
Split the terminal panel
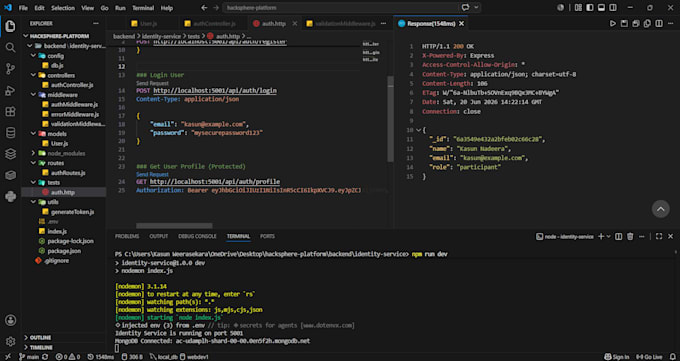(619, 236)
